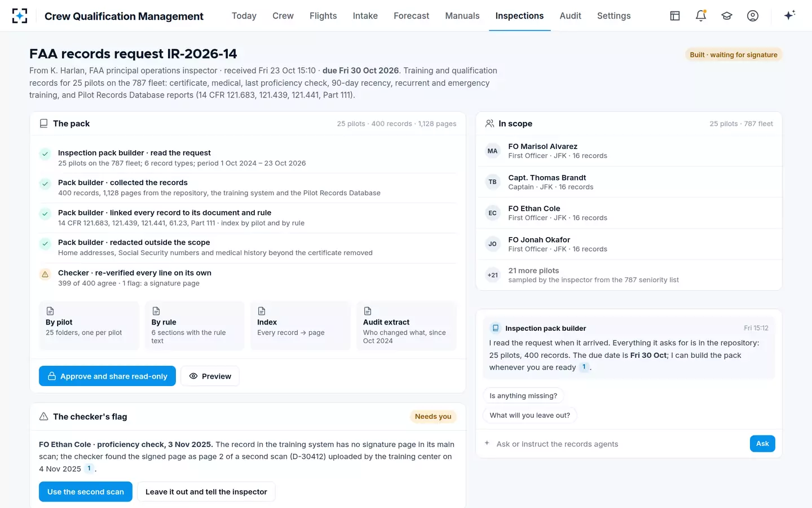Go to the Settings tab

(614, 16)
